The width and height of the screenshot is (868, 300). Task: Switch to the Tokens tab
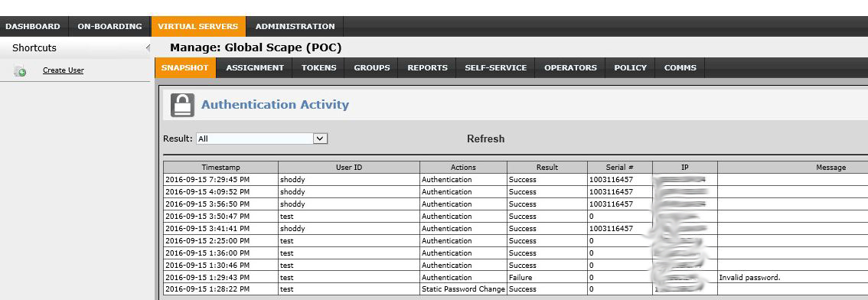[319, 68]
